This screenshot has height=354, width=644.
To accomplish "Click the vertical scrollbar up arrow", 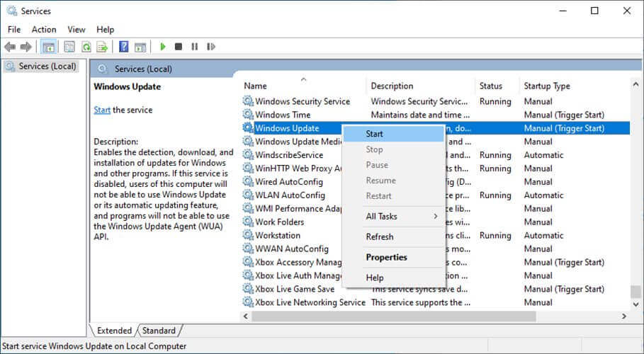I will (635, 84).
